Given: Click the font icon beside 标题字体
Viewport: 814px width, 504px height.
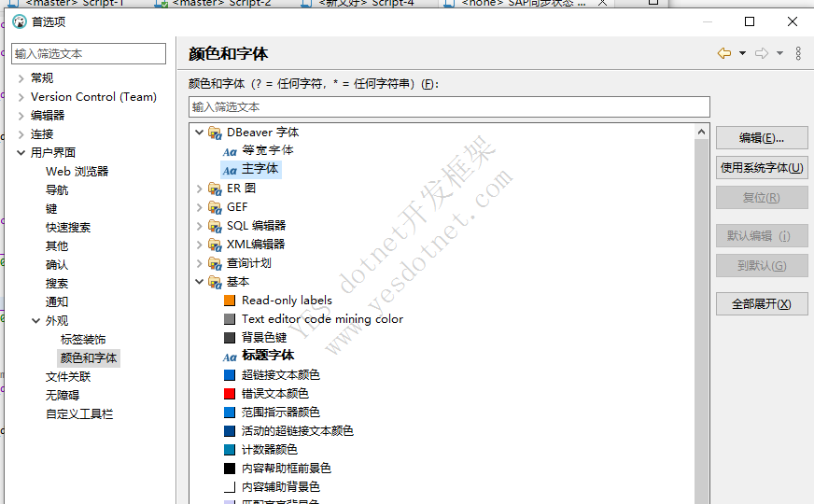Looking at the screenshot, I should click(x=230, y=357).
